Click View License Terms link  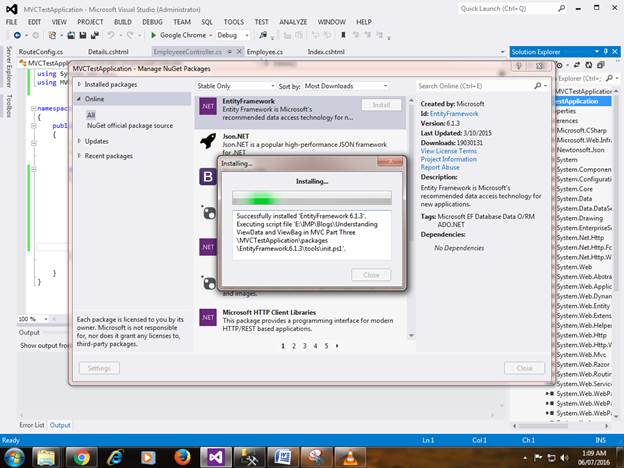pos(448,151)
